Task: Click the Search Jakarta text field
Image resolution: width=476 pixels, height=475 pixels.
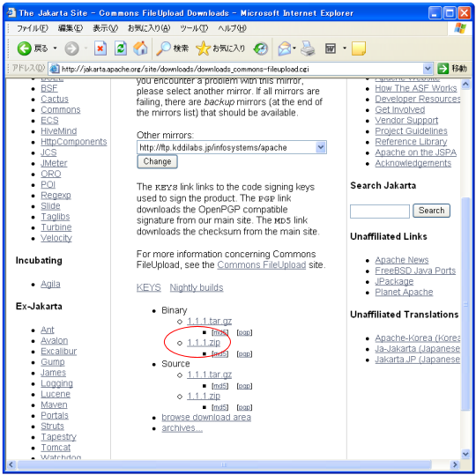Action: click(380, 211)
